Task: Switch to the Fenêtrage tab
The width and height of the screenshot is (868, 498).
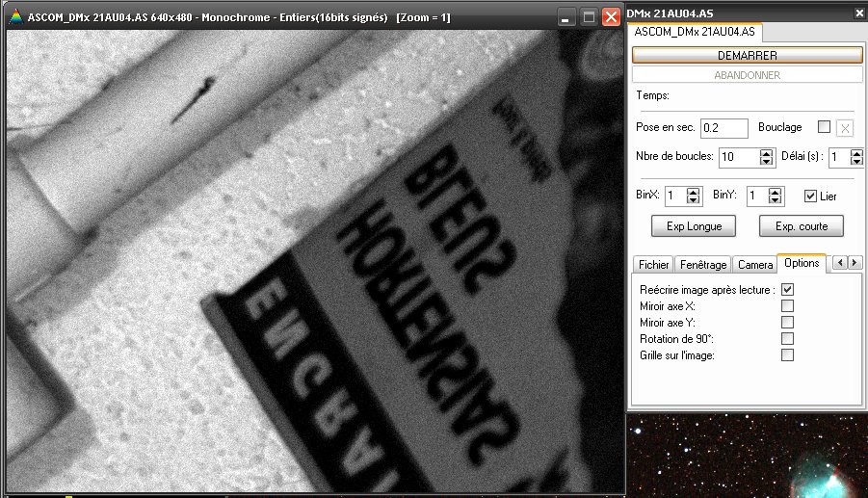Action: tap(702, 264)
